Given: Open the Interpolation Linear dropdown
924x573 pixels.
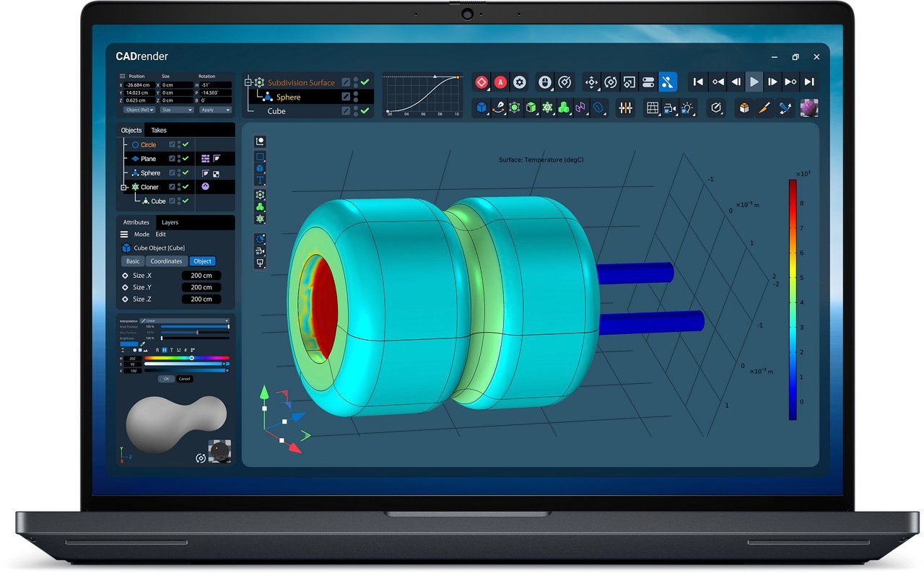Looking at the screenshot, I should point(185,320).
